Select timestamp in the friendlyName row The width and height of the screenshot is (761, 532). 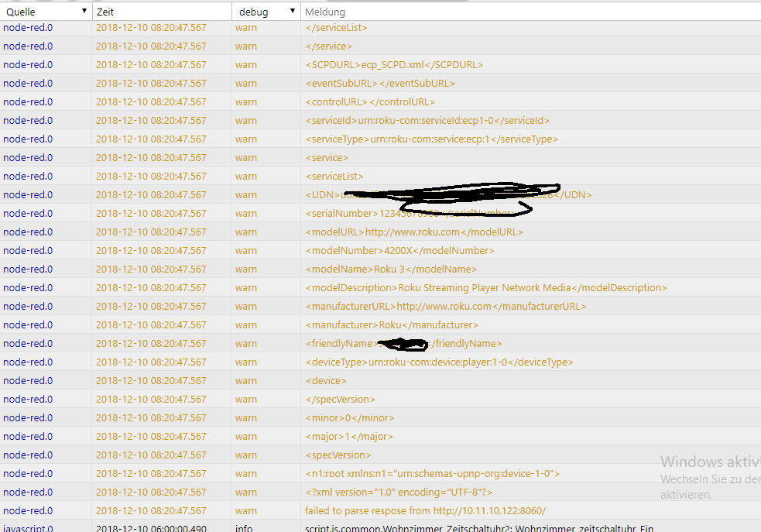(151, 343)
